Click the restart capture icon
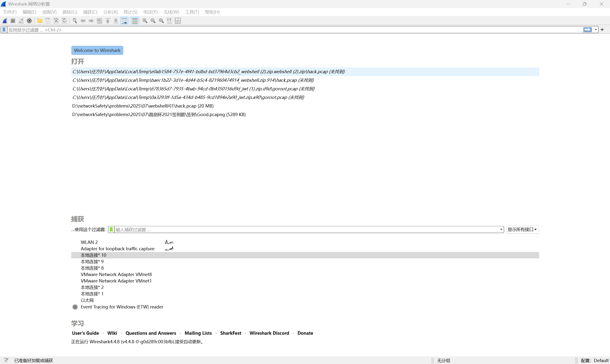The width and height of the screenshot is (610, 364). click(21, 21)
